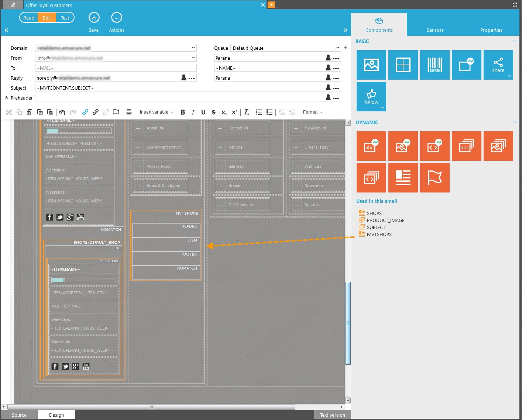Click the undo icon in toolbar
Screen dimensions: 522x420
pos(62,112)
